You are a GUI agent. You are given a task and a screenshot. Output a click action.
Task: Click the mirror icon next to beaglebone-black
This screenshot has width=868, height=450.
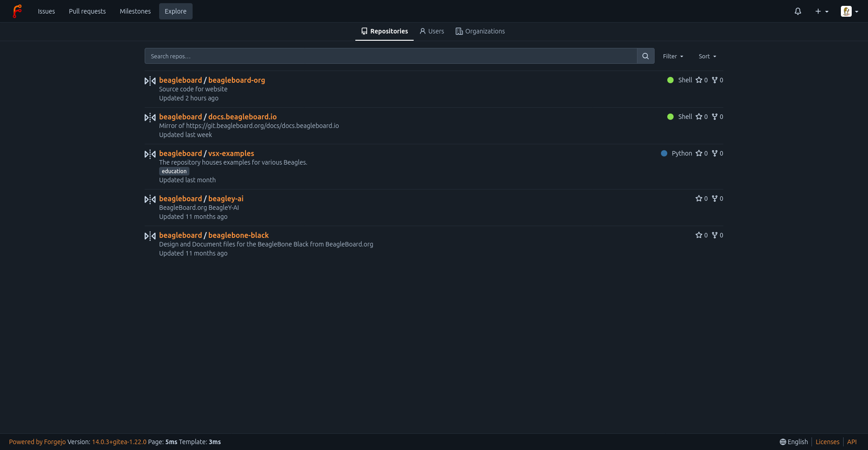pyautogui.click(x=150, y=236)
